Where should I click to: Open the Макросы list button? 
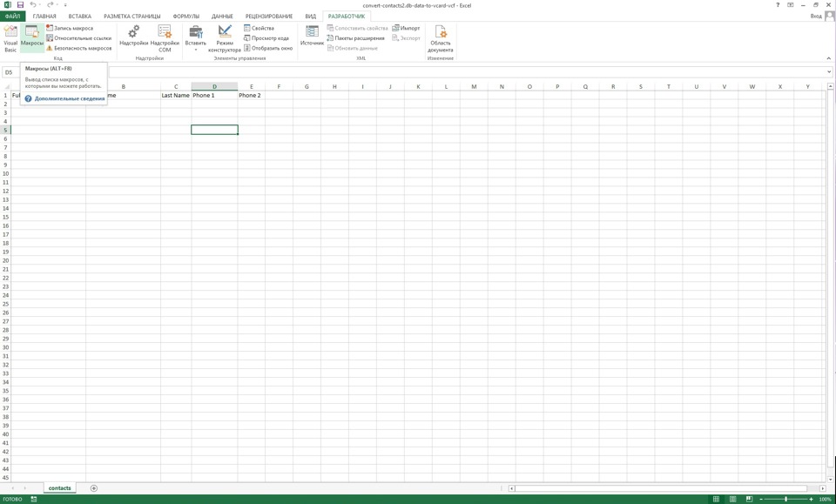tap(32, 38)
